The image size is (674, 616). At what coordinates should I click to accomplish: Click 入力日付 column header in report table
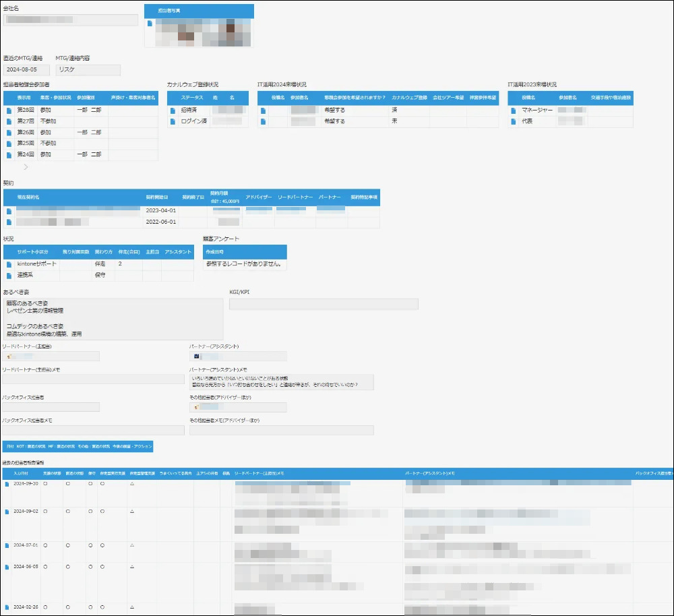[21, 473]
